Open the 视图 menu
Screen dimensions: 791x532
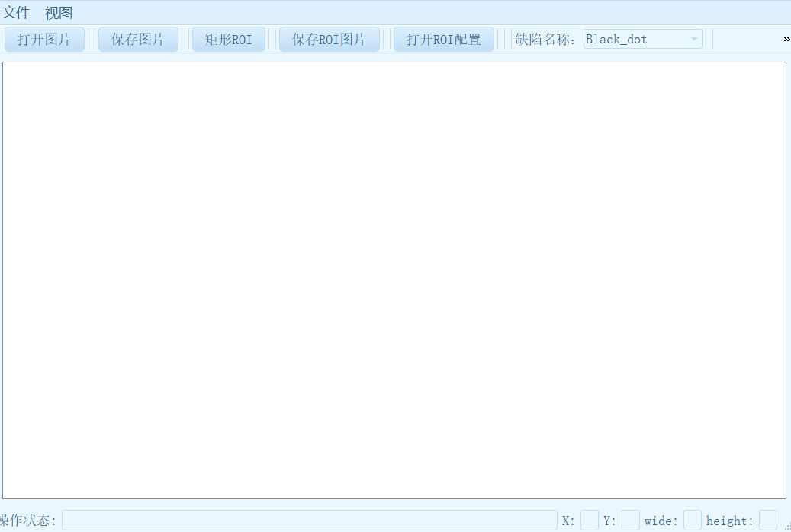pyautogui.click(x=59, y=13)
